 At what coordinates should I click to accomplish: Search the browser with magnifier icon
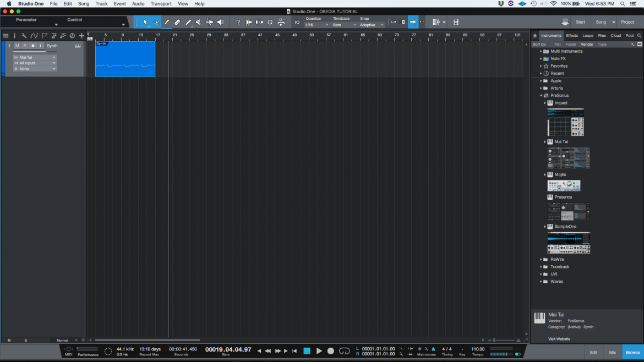coord(639,36)
